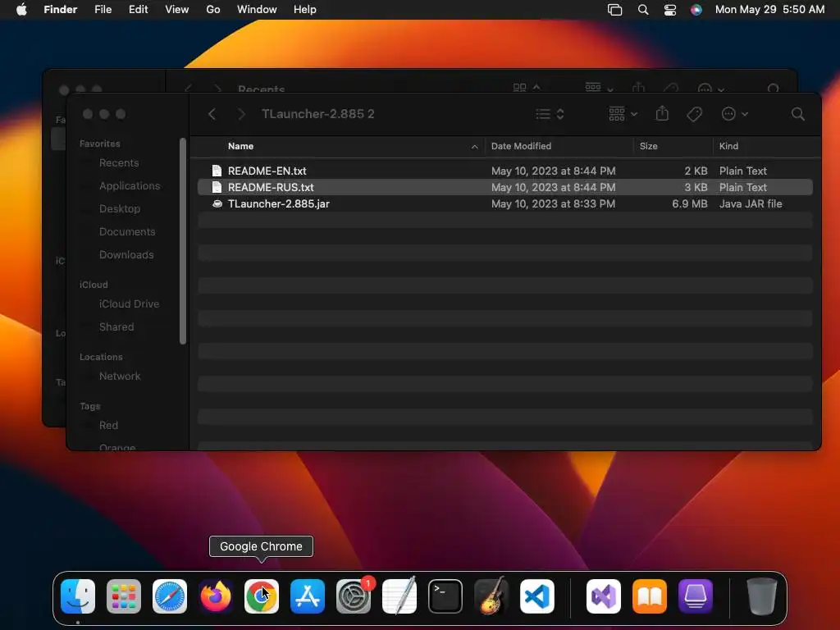Image resolution: width=840 pixels, height=630 pixels.
Task: Open Spotlight search in menu bar
Action: [x=643, y=10]
